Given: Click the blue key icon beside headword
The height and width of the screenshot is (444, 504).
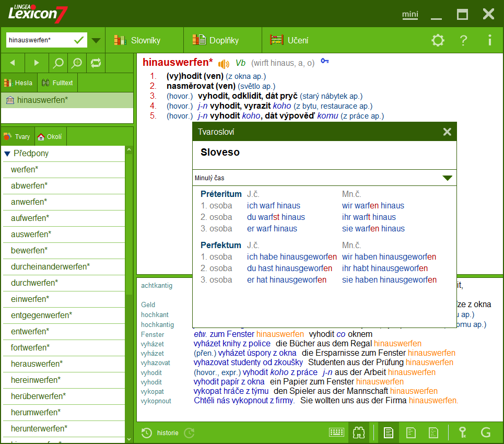Looking at the screenshot, I should [325, 61].
